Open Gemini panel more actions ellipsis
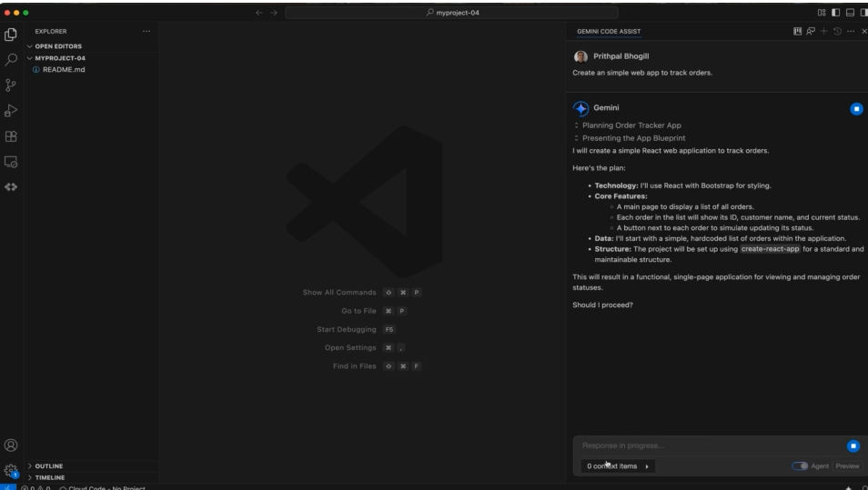This screenshot has width=868, height=490. coord(851,32)
